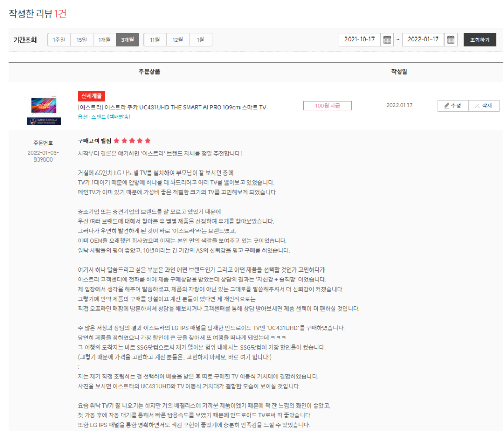Screen dimensions: 504x431
Task: Open the 이스트라 UC431UHD product title link
Action: [172, 107]
